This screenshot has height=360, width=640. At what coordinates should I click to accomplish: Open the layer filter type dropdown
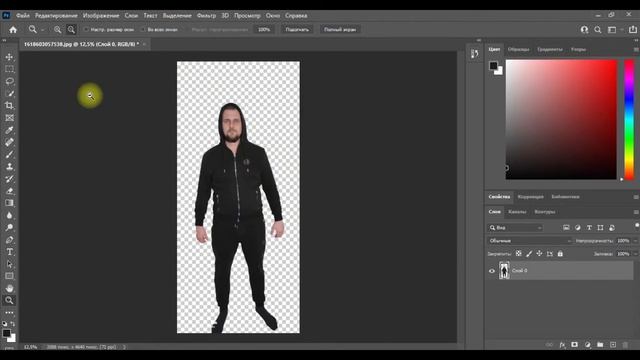point(516,228)
